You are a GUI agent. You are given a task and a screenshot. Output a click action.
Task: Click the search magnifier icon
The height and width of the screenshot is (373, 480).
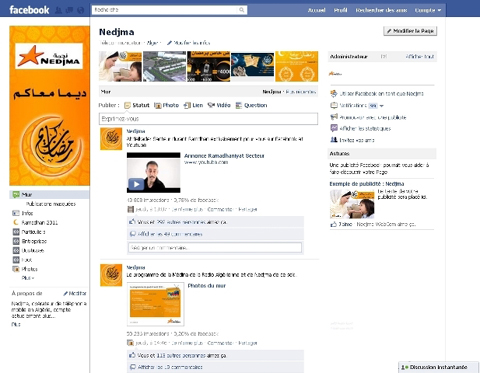[x=241, y=10]
